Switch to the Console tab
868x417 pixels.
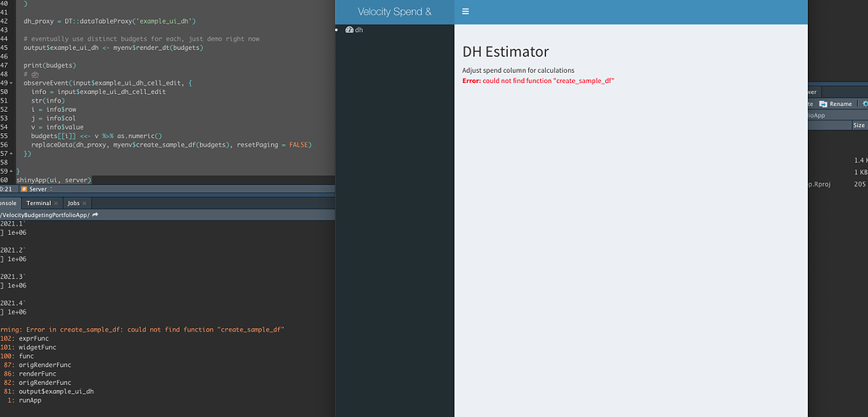click(x=8, y=203)
